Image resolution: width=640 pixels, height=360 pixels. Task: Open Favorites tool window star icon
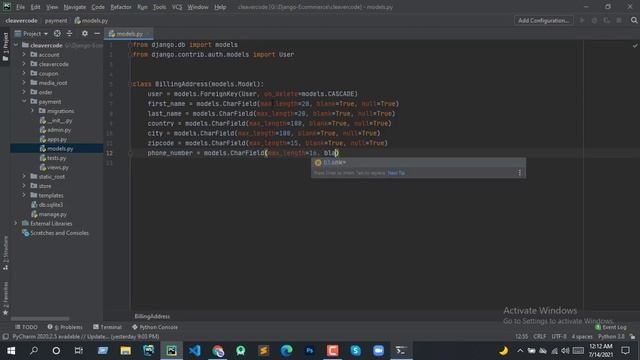point(5,313)
